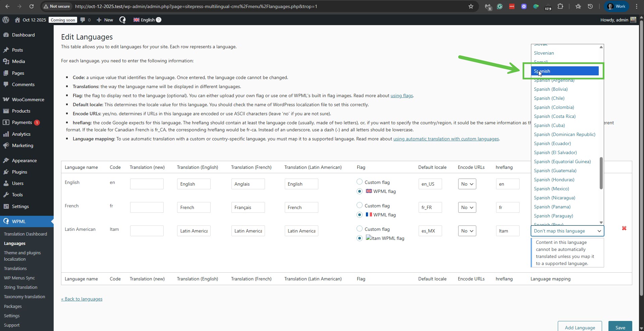Select Custom flag radio for English

click(360, 182)
